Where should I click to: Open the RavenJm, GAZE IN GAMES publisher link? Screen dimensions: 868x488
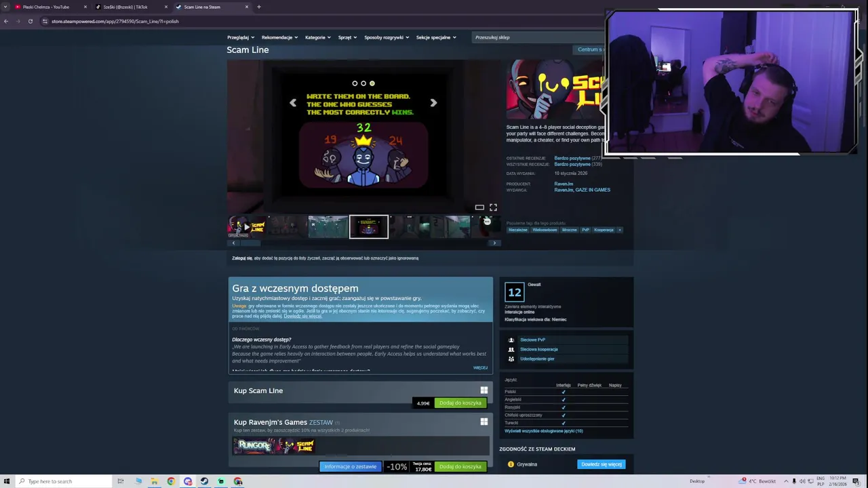582,190
